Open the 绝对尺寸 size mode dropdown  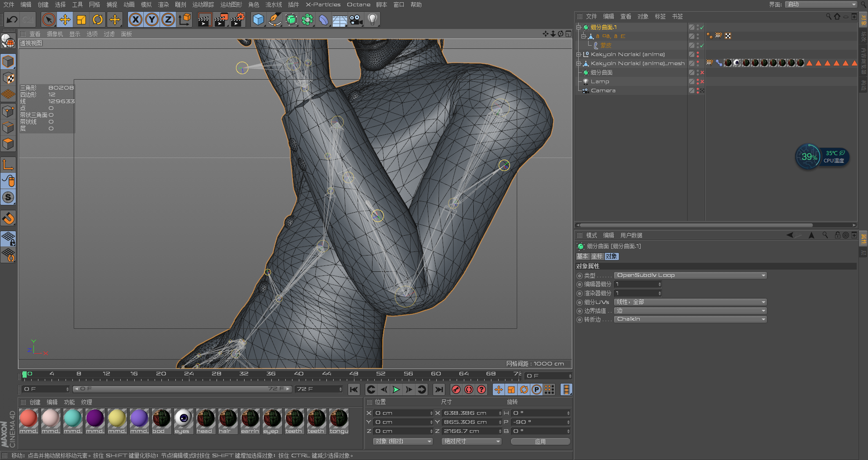tap(472, 441)
